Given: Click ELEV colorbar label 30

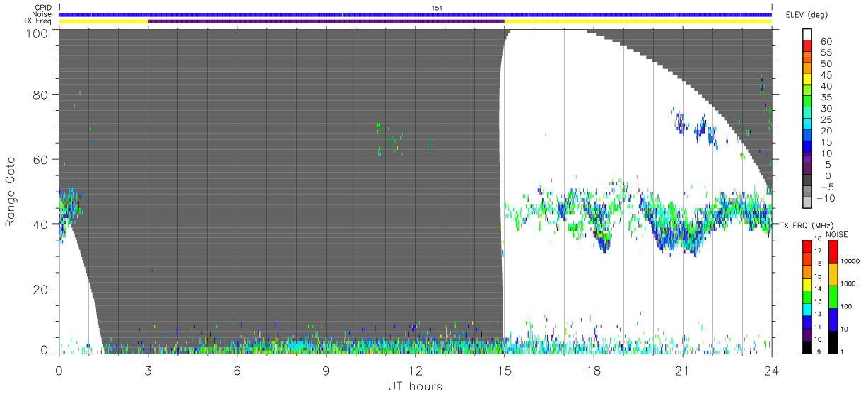Looking at the screenshot, I should pos(827,108).
